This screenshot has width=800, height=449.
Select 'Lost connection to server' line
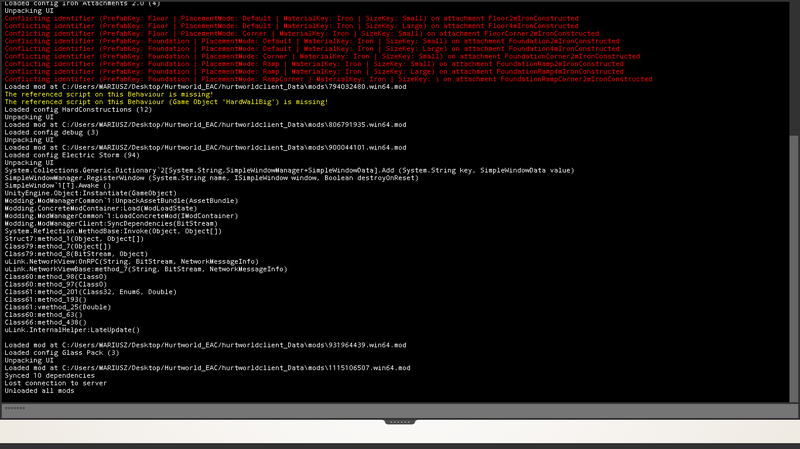56,383
